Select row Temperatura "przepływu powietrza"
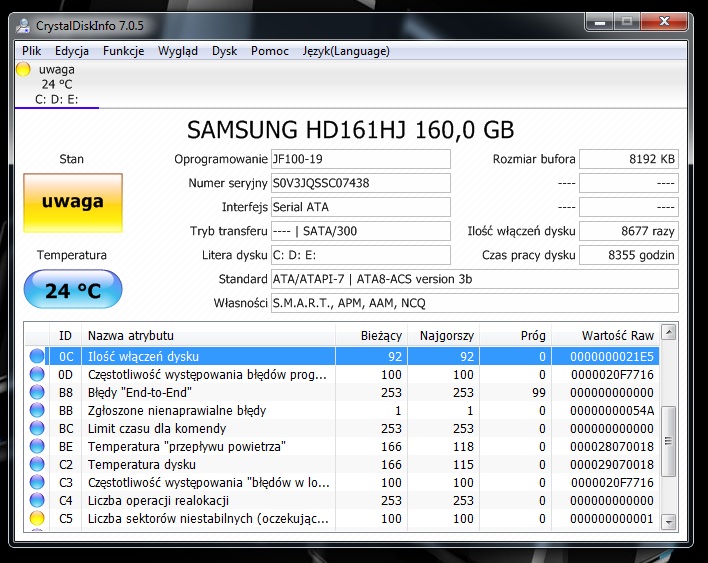Screen dimensions: 708x563 [x=342, y=447]
